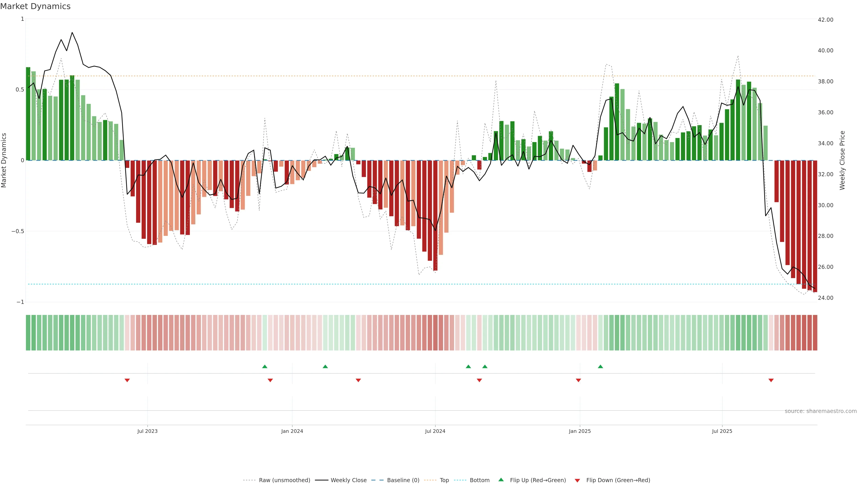Click the rightmost dark red heatmap cell

tap(815, 333)
